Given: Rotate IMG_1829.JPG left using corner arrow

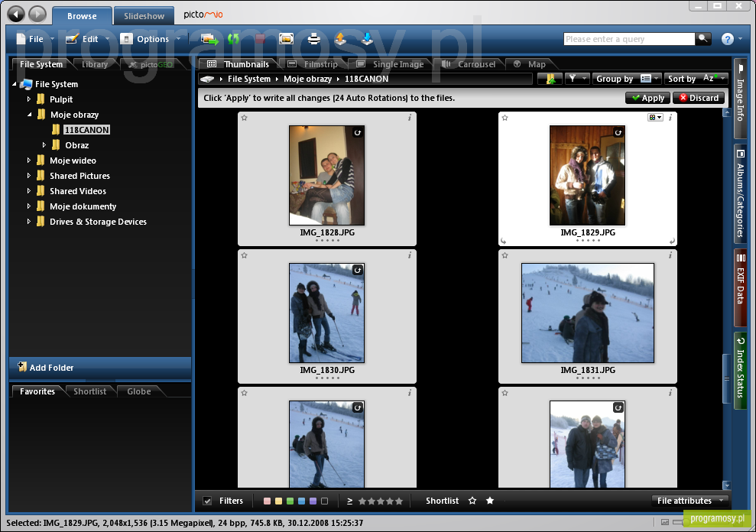Looking at the screenshot, I should click(504, 241).
